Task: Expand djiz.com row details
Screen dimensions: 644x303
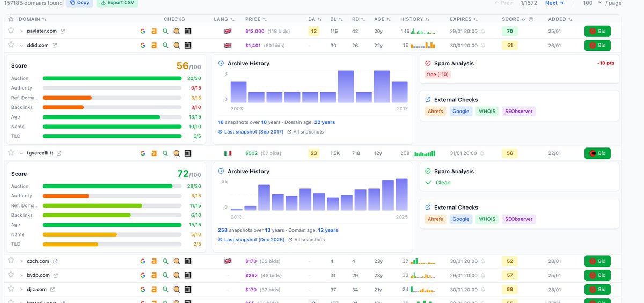Action: [x=21, y=289]
